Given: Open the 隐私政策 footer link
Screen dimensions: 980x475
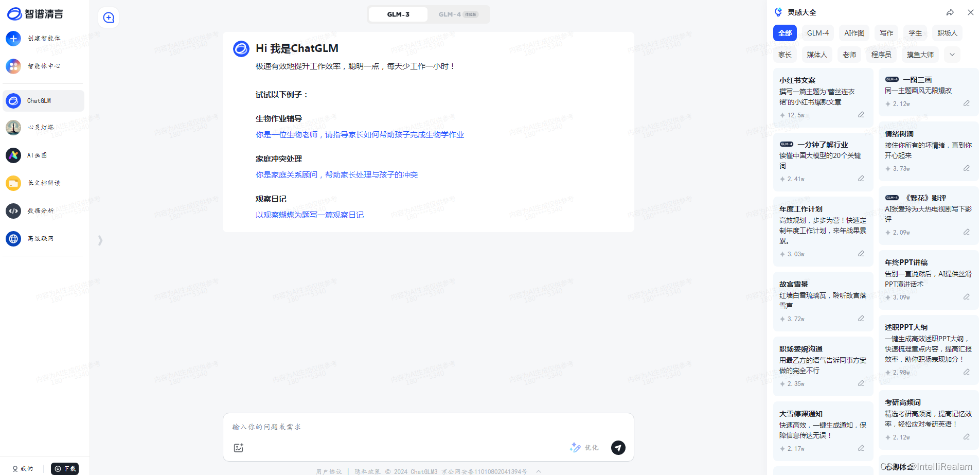Looking at the screenshot, I should 367,471.
